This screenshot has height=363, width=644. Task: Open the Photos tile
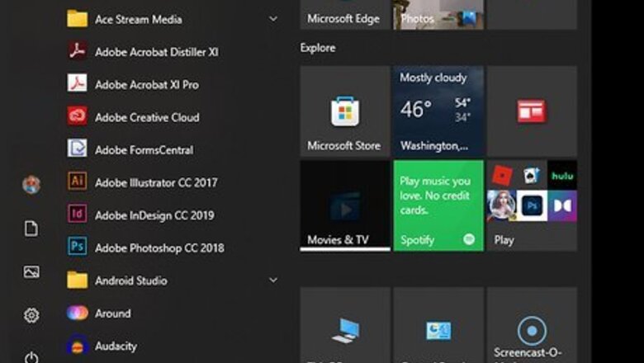coord(438,15)
